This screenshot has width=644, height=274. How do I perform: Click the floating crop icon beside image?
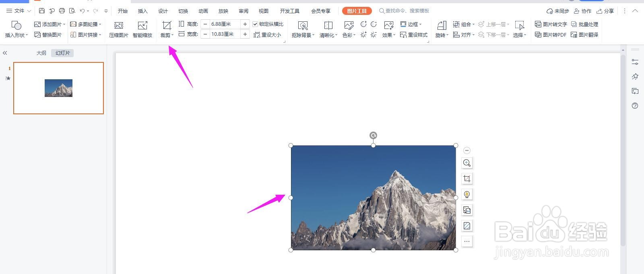click(x=467, y=179)
